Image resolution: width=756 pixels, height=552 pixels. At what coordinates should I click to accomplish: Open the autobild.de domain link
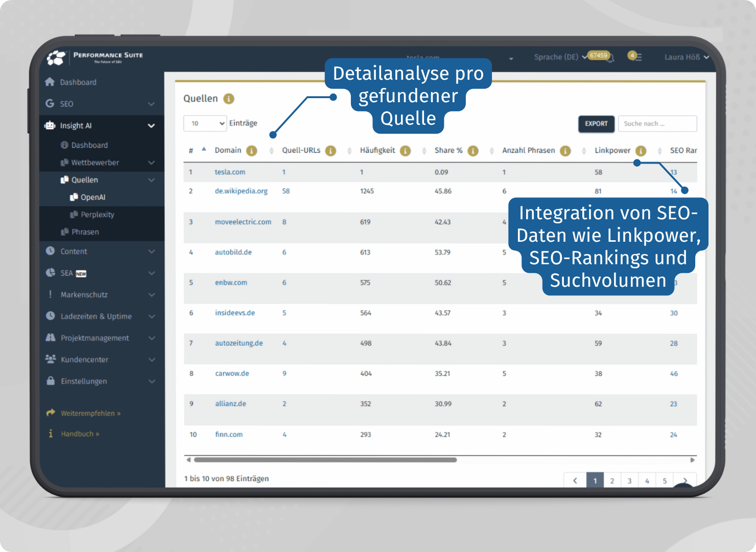coord(233,252)
